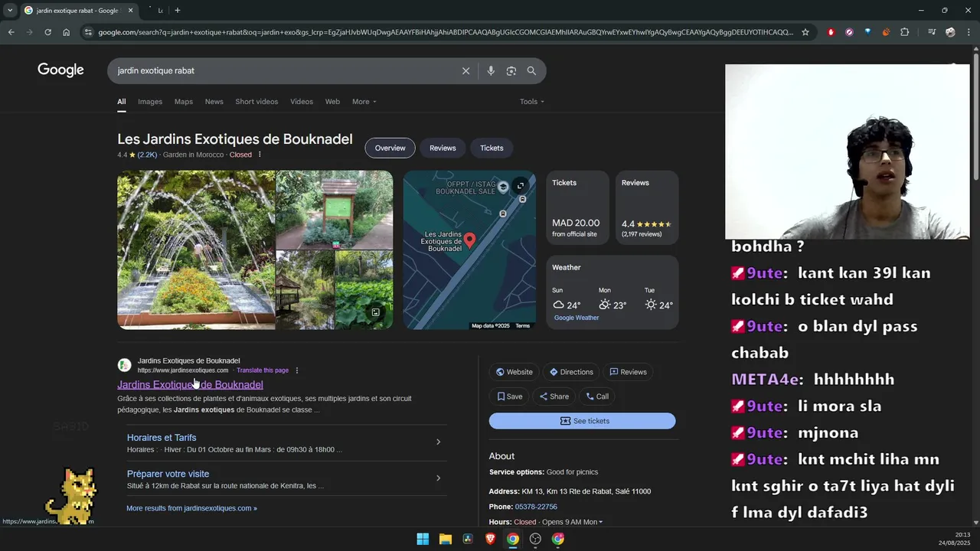
Task: Open Windows Start menu
Action: (x=423, y=539)
